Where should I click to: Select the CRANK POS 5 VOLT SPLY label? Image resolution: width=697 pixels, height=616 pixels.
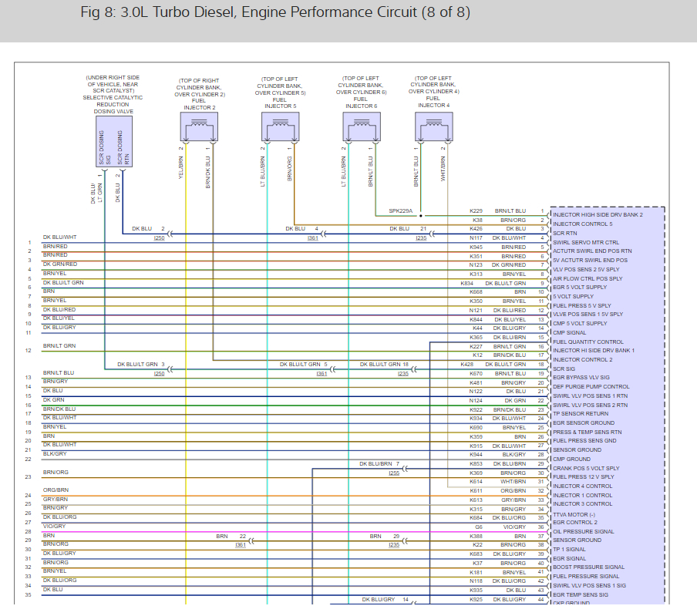586,468
